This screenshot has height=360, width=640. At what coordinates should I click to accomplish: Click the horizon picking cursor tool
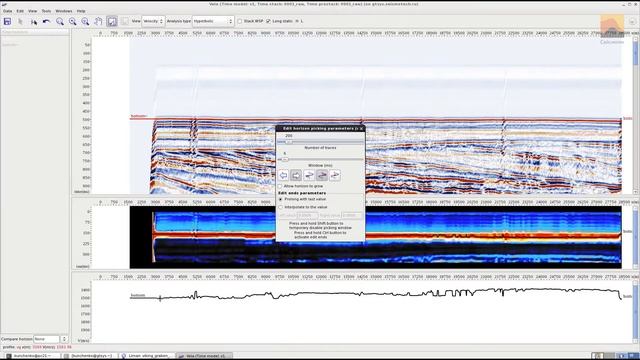[33, 22]
